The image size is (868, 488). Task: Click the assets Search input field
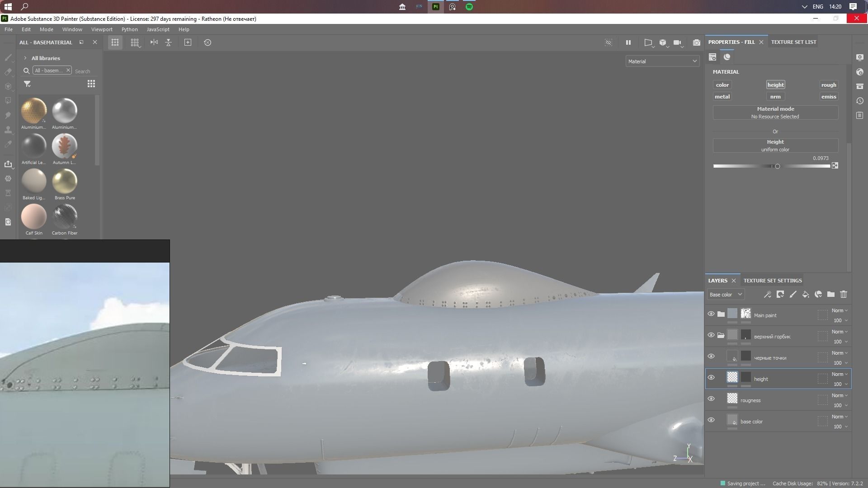coord(85,71)
